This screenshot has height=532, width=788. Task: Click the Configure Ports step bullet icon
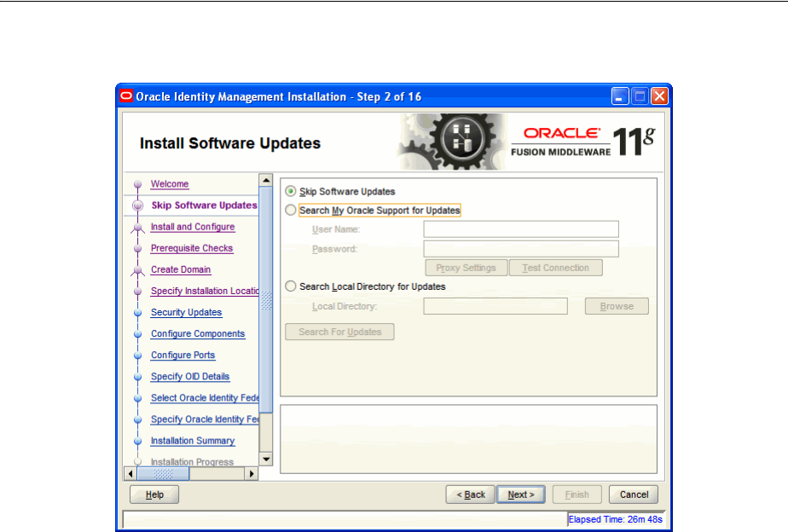click(137, 356)
